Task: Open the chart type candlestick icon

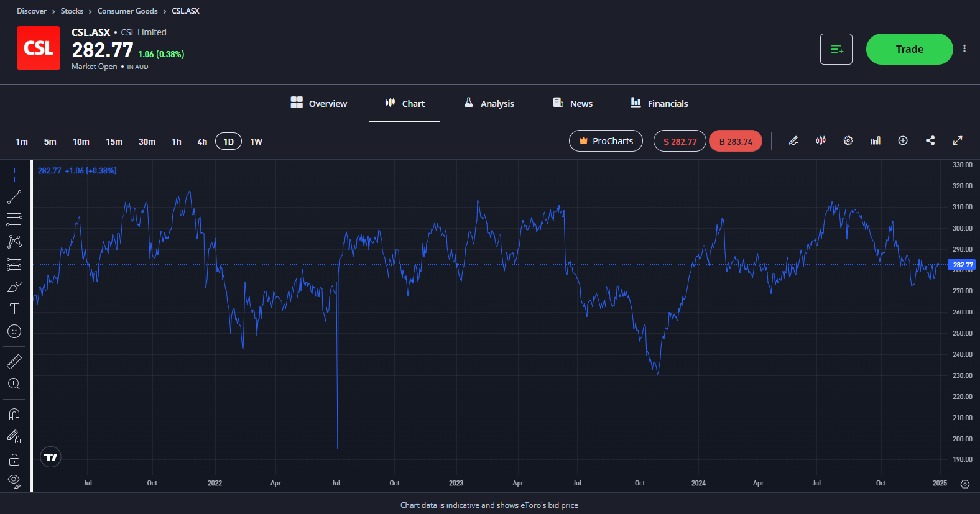Action: coord(821,141)
